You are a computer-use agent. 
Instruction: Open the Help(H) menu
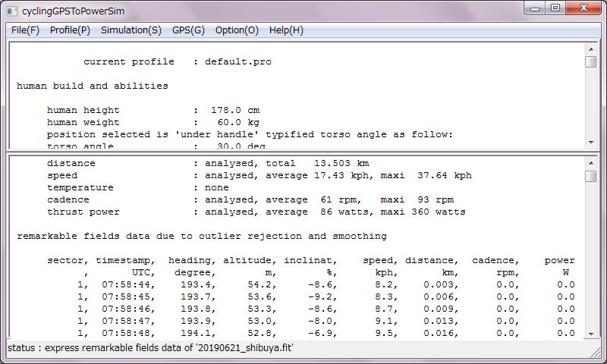pyautogui.click(x=287, y=30)
